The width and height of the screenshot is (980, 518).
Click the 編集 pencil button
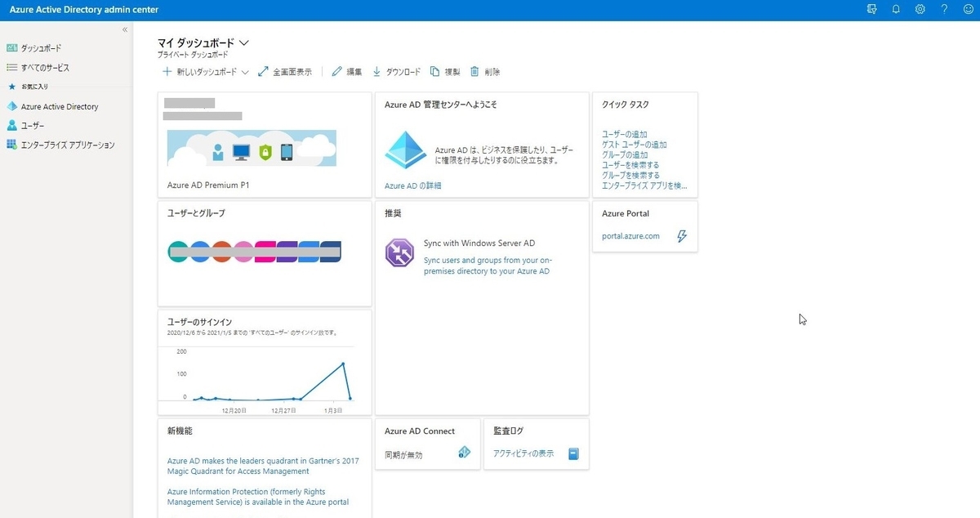coord(347,72)
